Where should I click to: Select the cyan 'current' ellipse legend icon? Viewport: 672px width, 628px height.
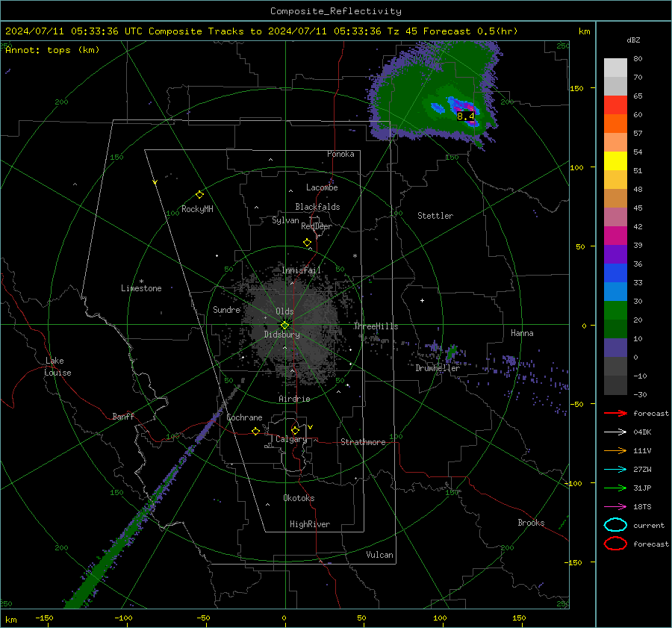615,525
